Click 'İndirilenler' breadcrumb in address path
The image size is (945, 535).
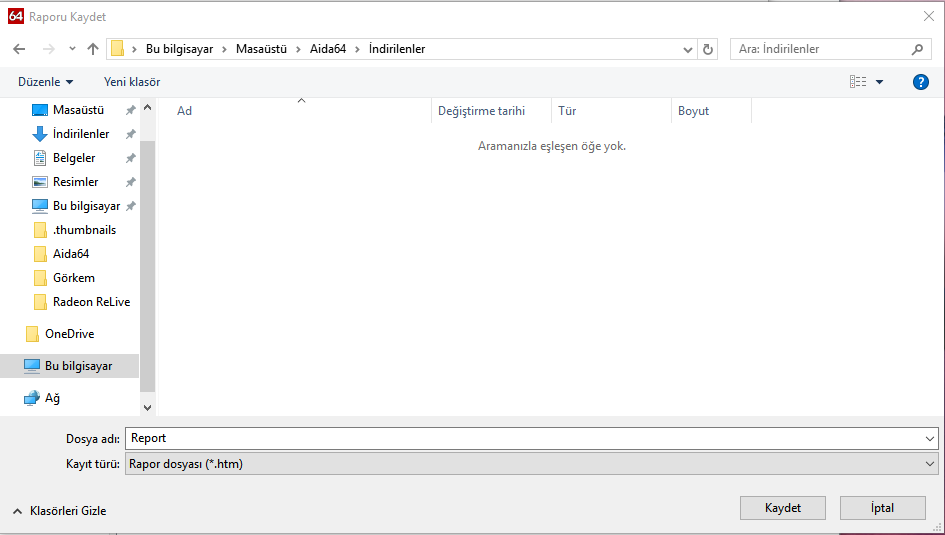397,49
